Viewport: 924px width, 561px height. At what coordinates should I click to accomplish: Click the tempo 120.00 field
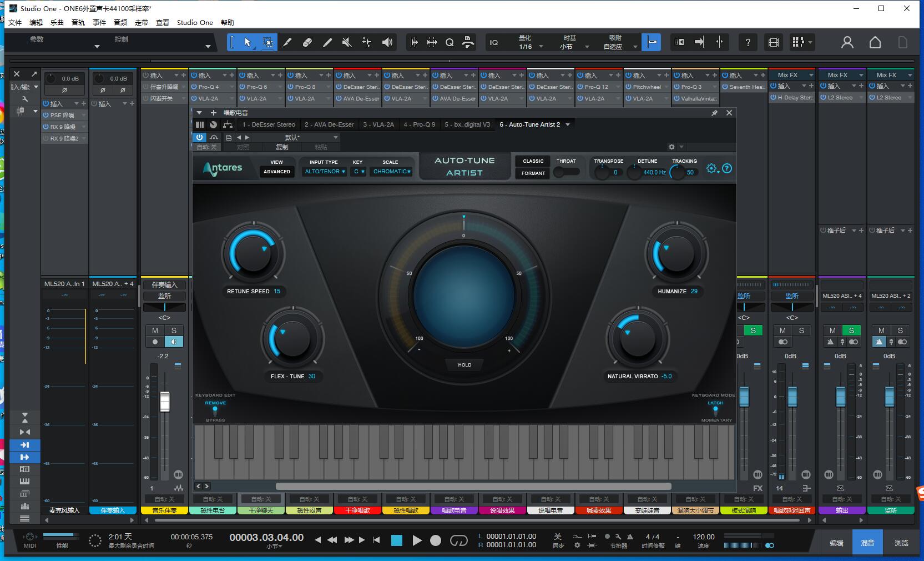click(704, 537)
